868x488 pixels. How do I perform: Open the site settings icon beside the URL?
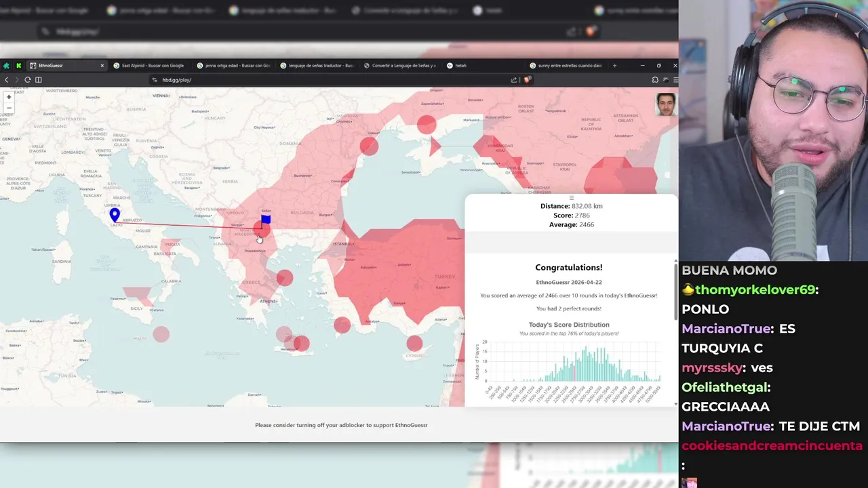point(155,80)
